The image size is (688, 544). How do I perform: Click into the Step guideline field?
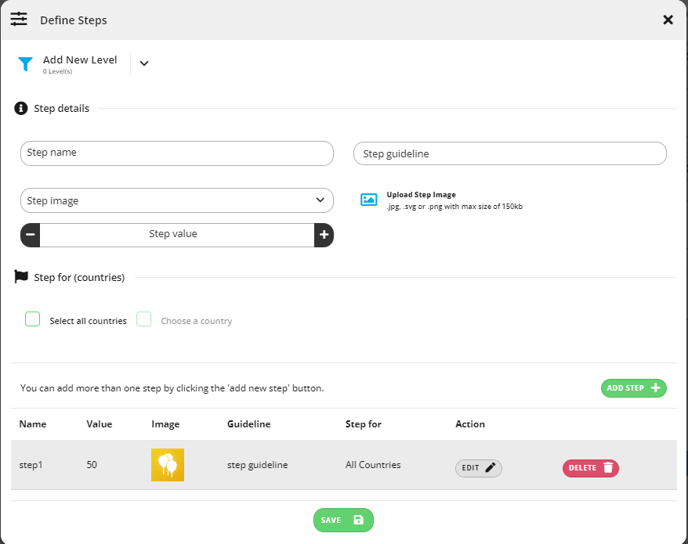(510, 154)
